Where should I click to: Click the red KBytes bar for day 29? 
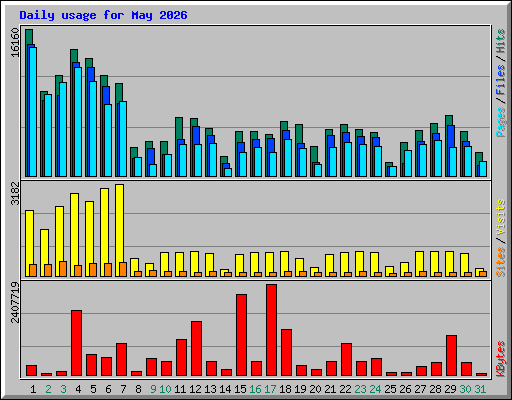(x=452, y=356)
